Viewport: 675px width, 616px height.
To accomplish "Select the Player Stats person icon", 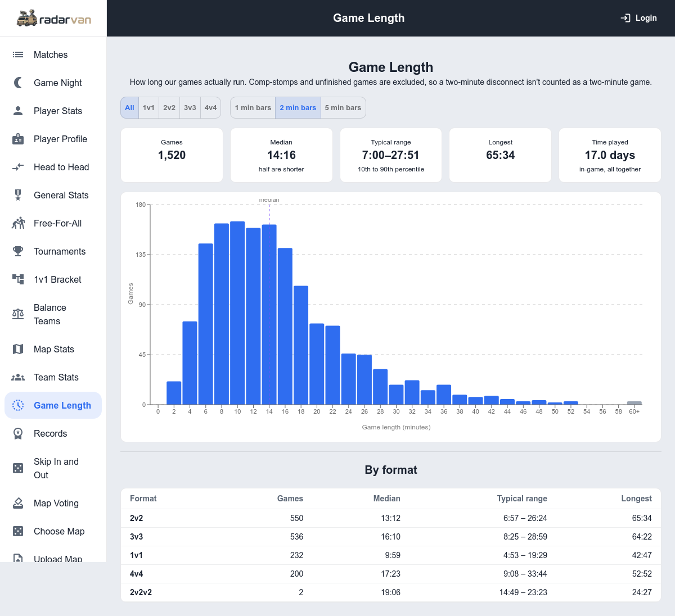I will [x=18, y=111].
